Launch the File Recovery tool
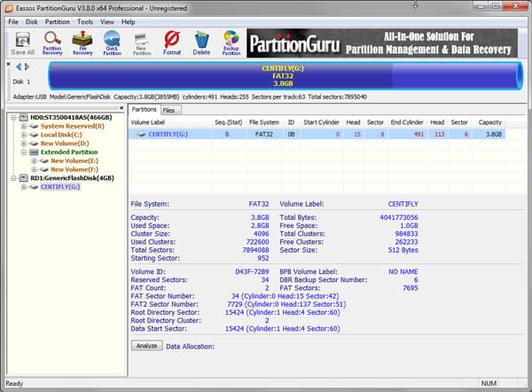 click(x=82, y=42)
